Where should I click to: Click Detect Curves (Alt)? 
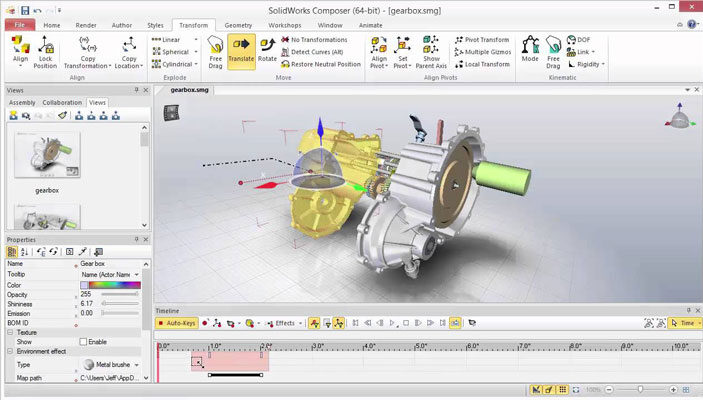coord(312,52)
